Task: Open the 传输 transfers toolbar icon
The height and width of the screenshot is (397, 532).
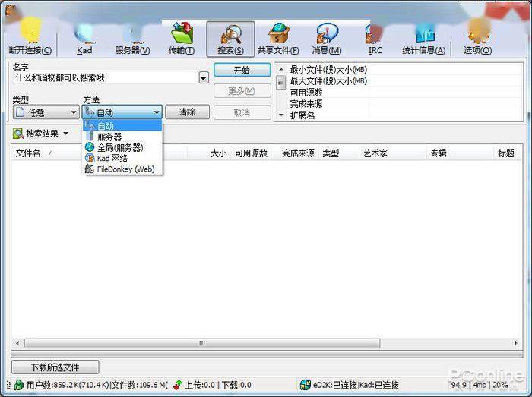Action: click(x=182, y=38)
